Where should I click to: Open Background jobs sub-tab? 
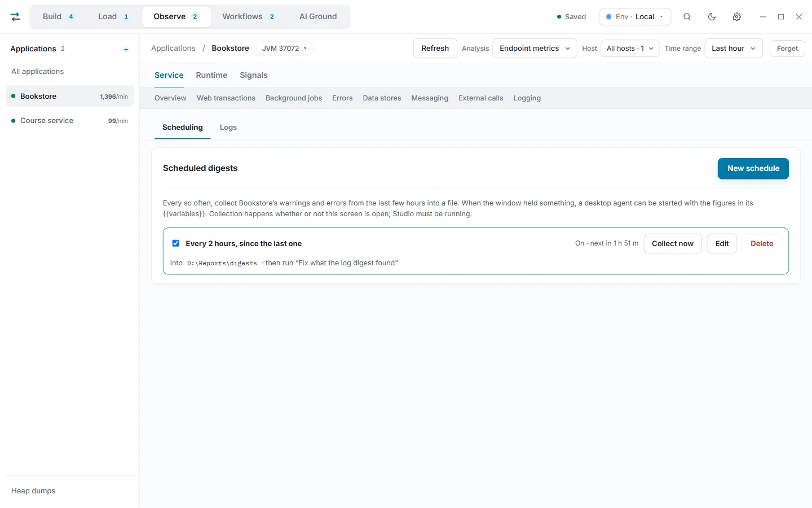pyautogui.click(x=294, y=98)
